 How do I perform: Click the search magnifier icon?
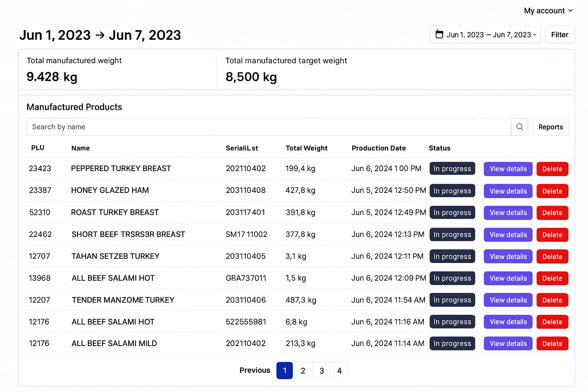coord(519,127)
